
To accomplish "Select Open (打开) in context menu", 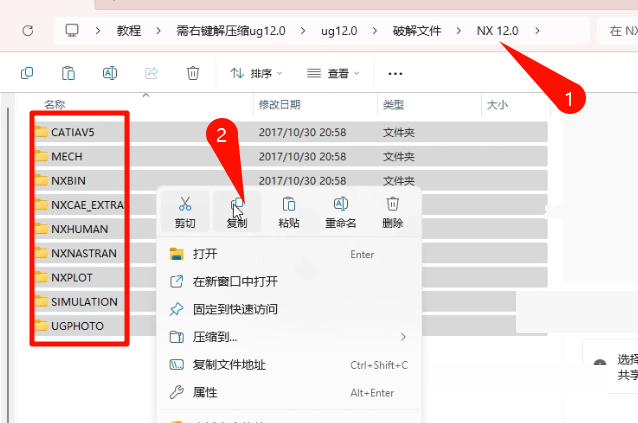I will [x=289, y=254].
